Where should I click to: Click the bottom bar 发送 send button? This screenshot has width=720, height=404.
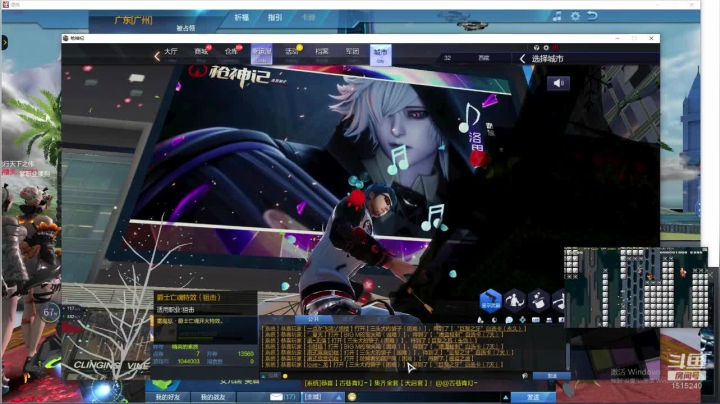[533, 397]
